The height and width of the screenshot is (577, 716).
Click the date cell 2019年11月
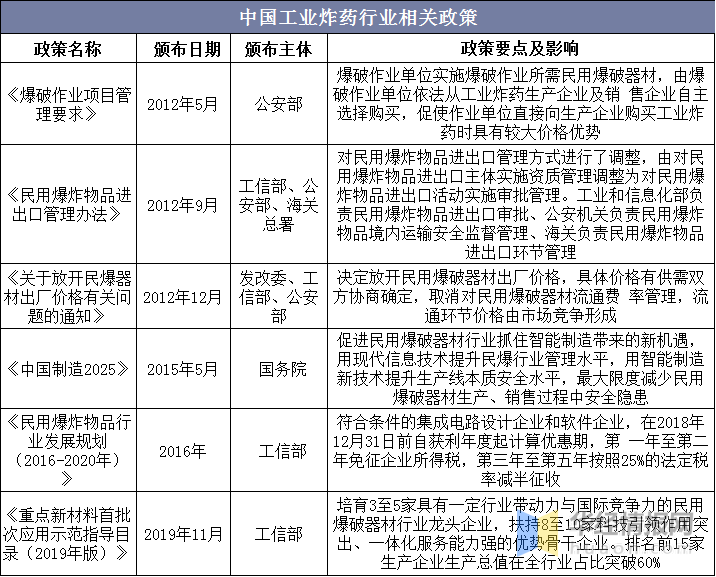click(183, 535)
